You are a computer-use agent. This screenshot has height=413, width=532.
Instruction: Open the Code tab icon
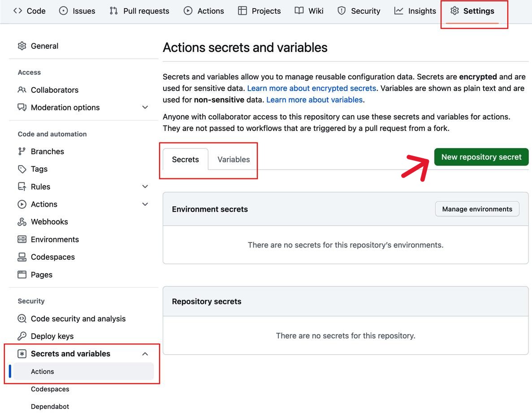tap(17, 11)
